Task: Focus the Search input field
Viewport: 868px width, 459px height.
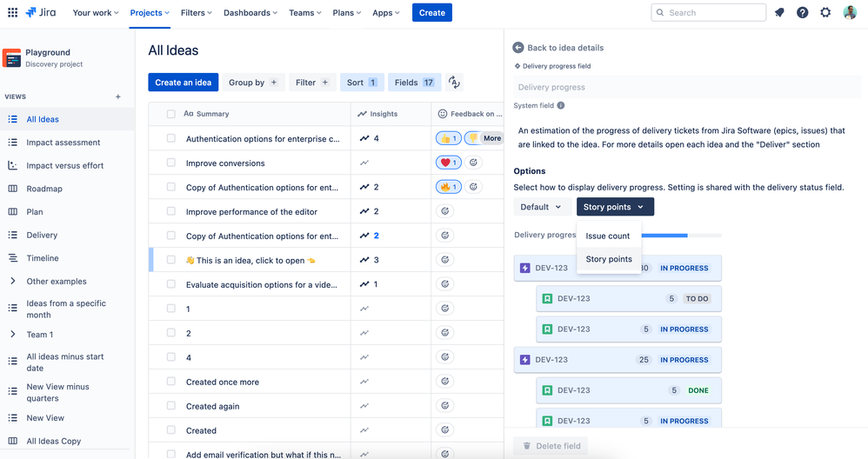Action: pos(709,13)
